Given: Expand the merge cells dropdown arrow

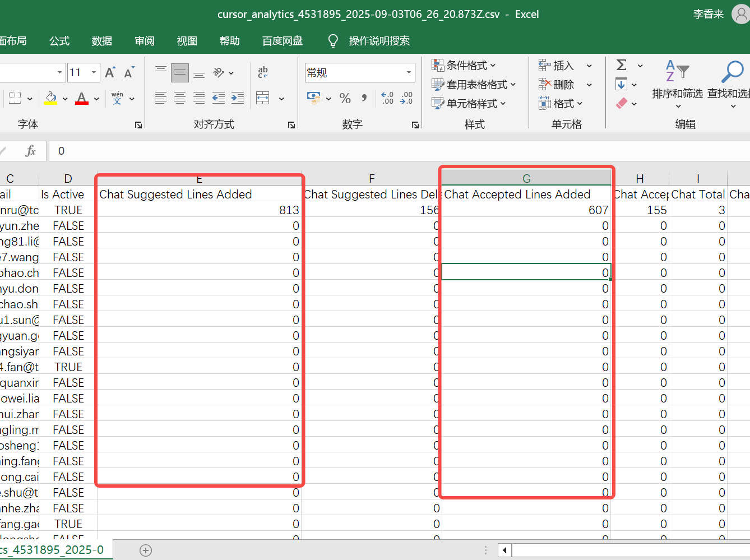Looking at the screenshot, I should click(281, 99).
